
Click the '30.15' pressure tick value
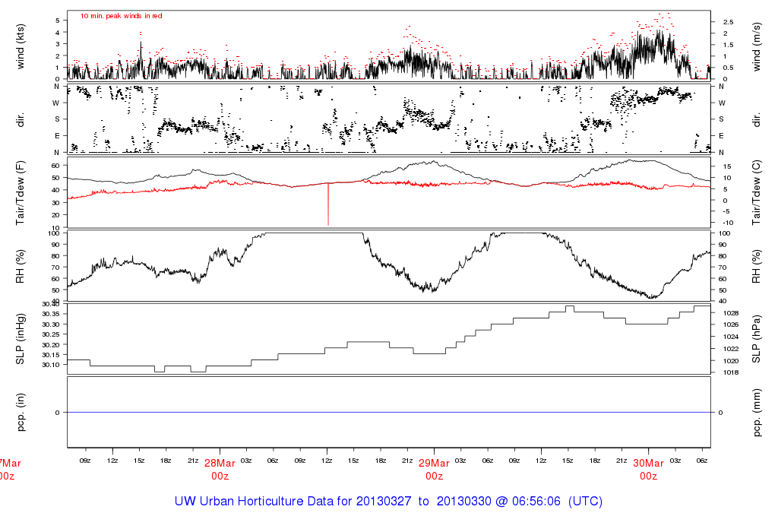point(52,355)
